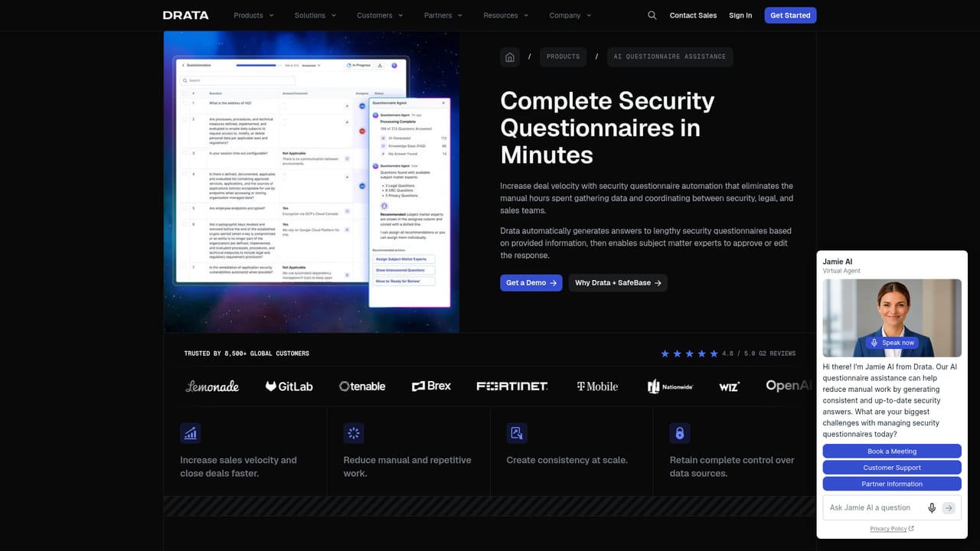980x551 pixels.
Task: Click the questionnaire product screenshot image
Action: click(312, 182)
